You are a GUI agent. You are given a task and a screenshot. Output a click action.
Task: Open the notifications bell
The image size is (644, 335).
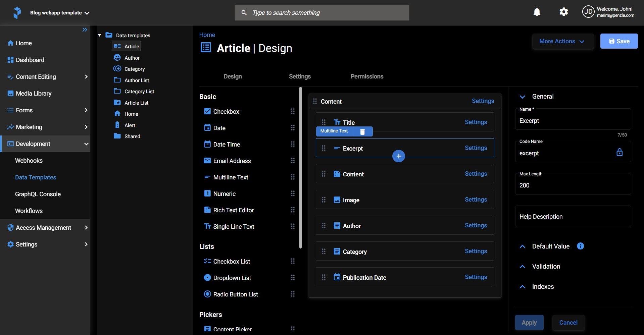point(537,12)
